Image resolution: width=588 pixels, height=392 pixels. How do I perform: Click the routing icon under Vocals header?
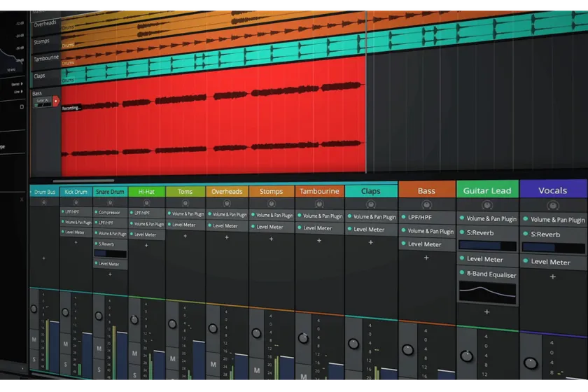pyautogui.click(x=553, y=206)
